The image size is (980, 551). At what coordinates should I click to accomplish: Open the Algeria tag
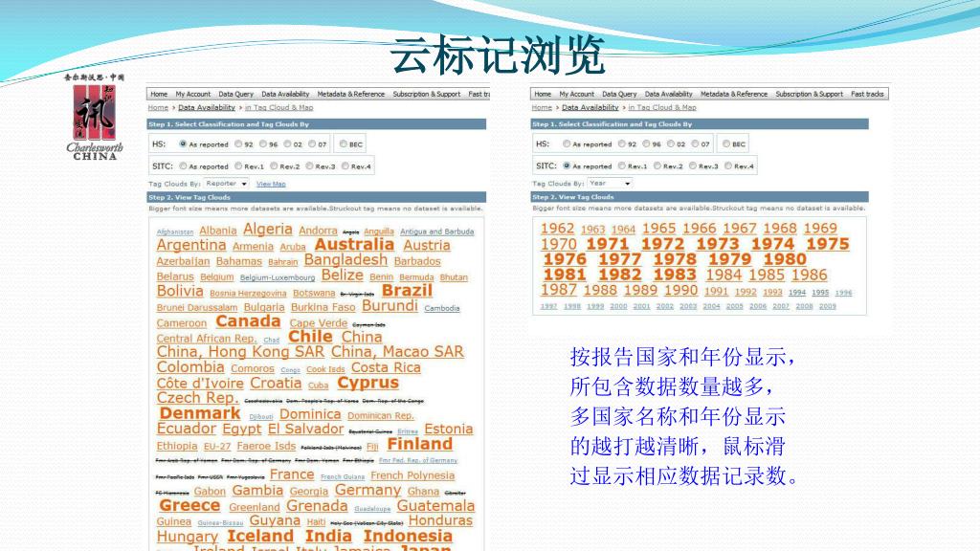point(268,230)
